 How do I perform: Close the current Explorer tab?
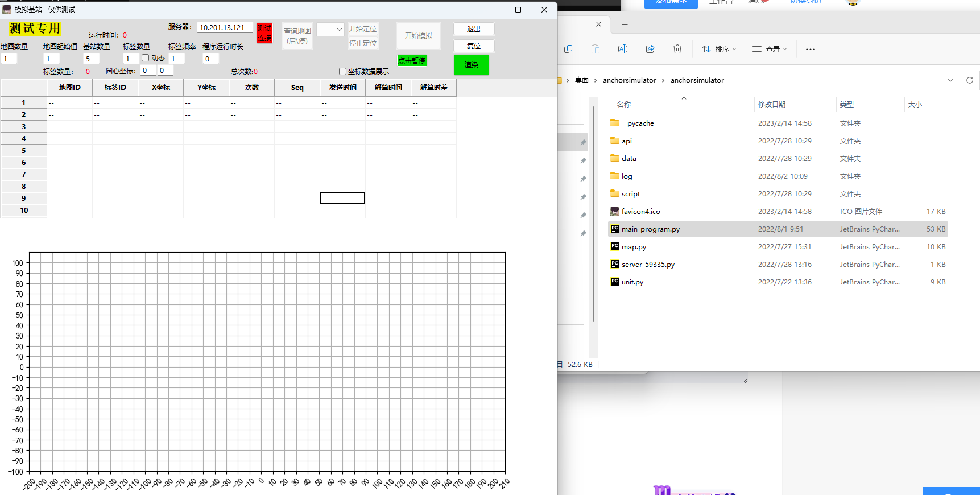pos(598,24)
